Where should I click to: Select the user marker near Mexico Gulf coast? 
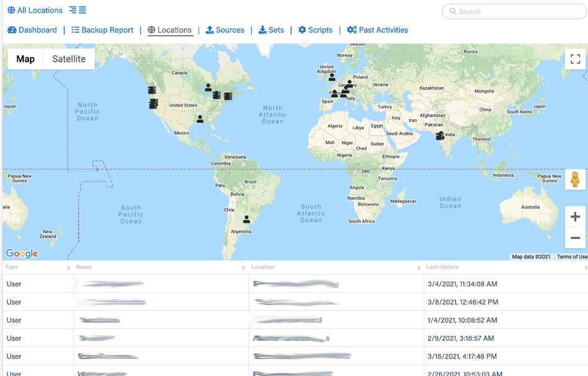(x=200, y=119)
